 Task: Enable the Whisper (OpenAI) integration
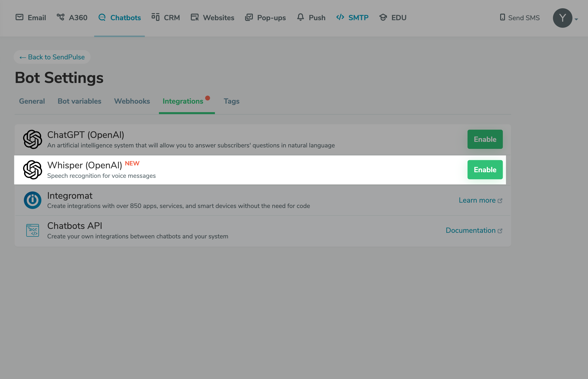point(485,170)
